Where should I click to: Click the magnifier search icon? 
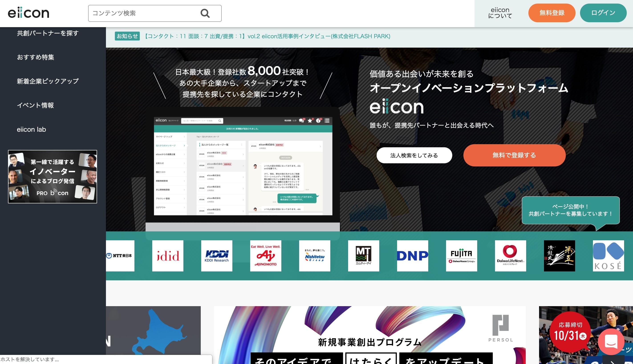205,13
